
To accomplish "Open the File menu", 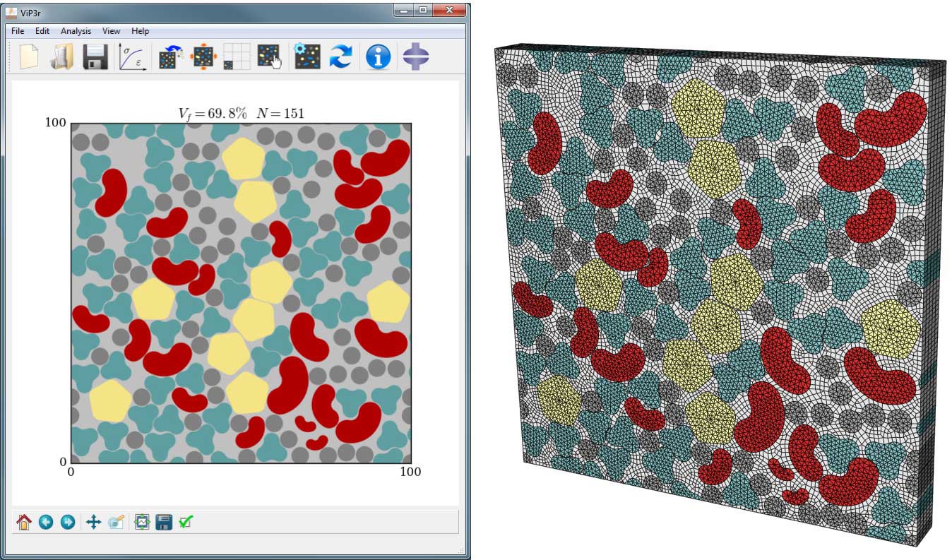I will (x=18, y=31).
